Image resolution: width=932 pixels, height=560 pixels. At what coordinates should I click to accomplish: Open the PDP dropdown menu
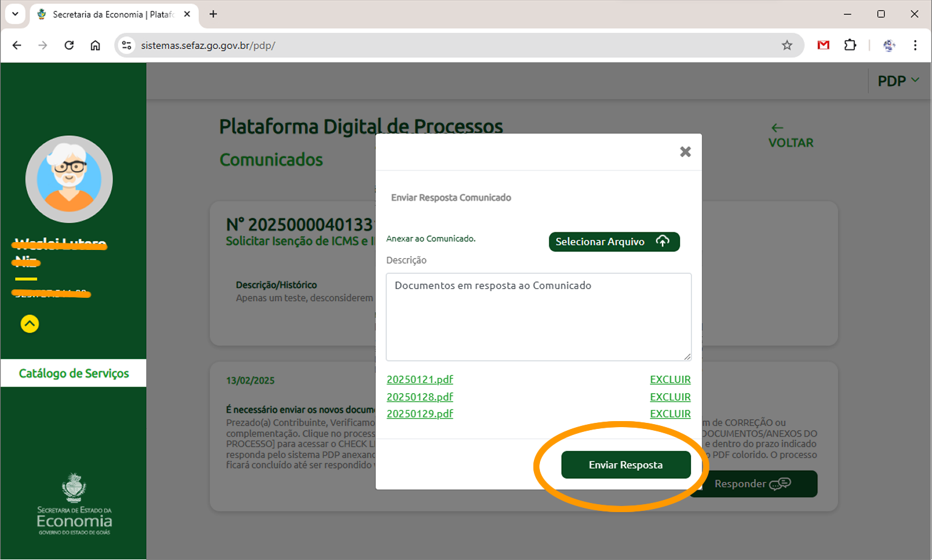coord(897,80)
